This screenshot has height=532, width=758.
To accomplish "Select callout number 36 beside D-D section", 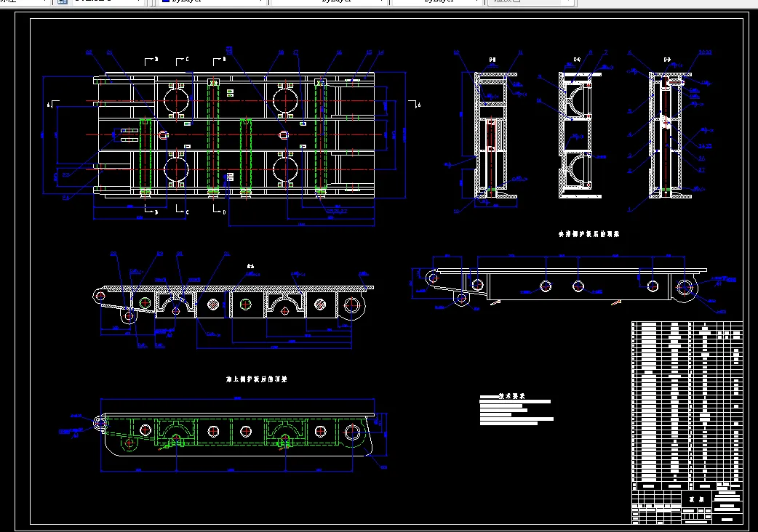I will 701,158.
